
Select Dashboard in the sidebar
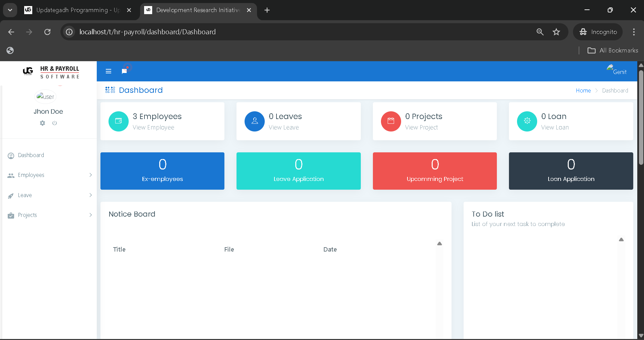click(31, 155)
